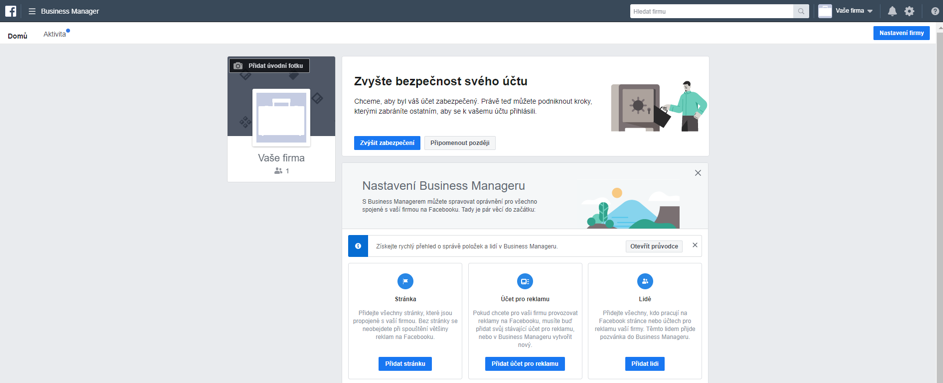Viewport: 943px width, 383px height.
Task: Open the hamburger menu beside Business Manager
Action: point(32,11)
